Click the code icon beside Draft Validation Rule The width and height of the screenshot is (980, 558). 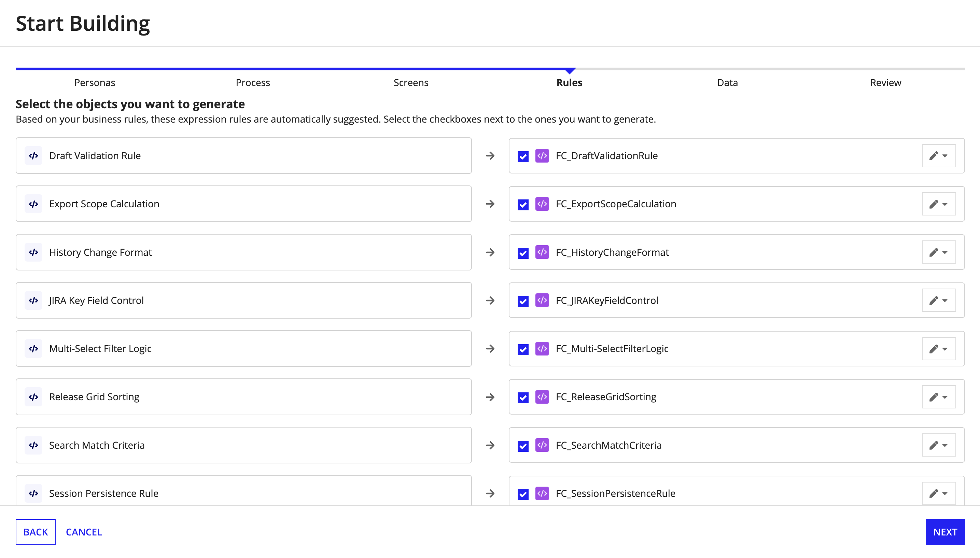33,156
